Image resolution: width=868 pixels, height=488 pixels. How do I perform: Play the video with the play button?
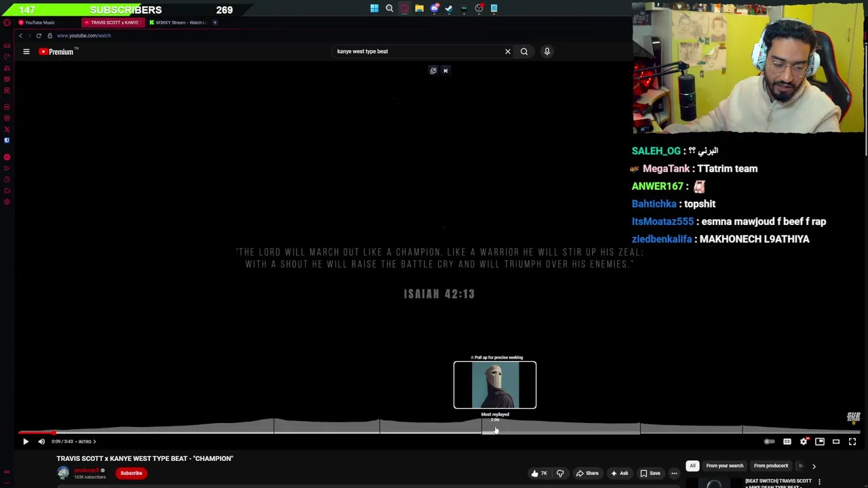pyautogui.click(x=26, y=441)
